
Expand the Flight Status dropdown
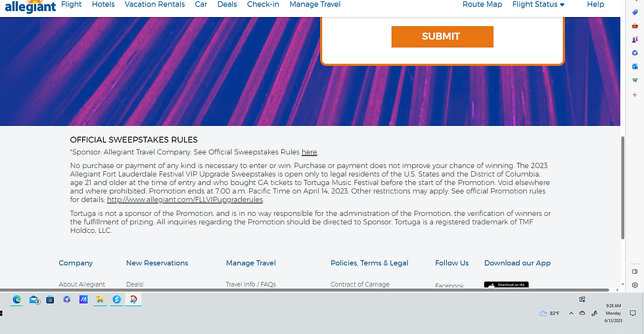pos(538,5)
